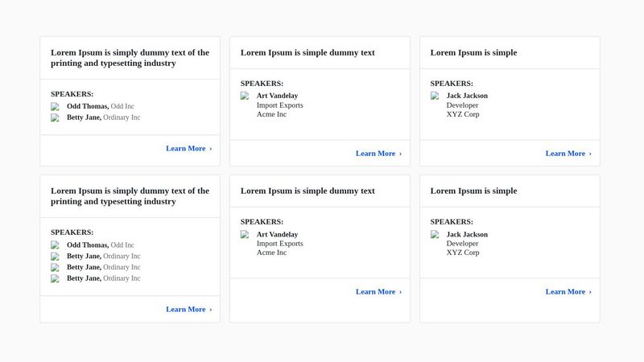The width and height of the screenshot is (644, 362).
Task: Click the title of the top-row two-speaker card
Action: [x=130, y=58]
